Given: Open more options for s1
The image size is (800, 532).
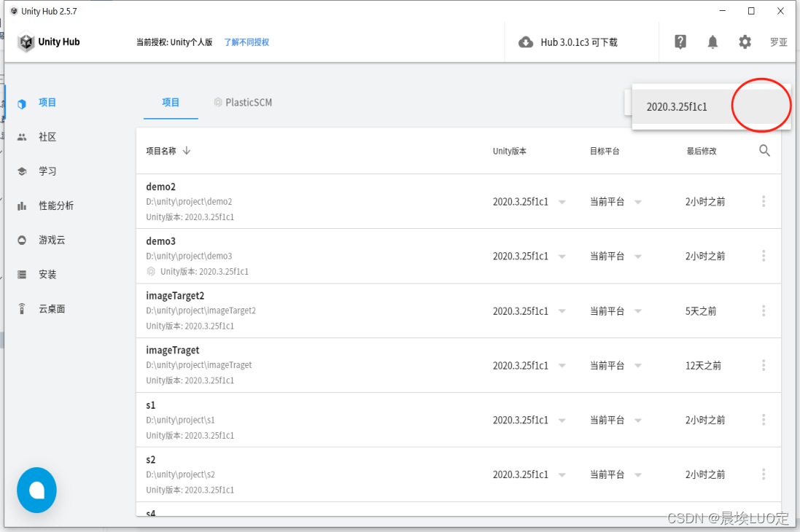Looking at the screenshot, I should pyautogui.click(x=764, y=420).
